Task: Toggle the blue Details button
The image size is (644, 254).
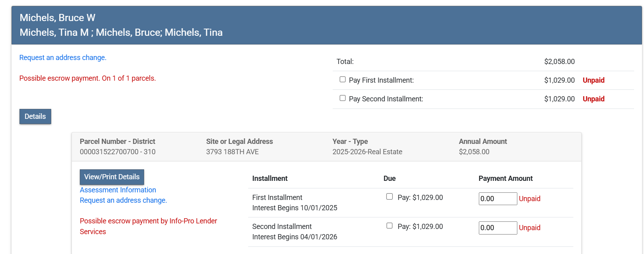Action: [x=35, y=116]
